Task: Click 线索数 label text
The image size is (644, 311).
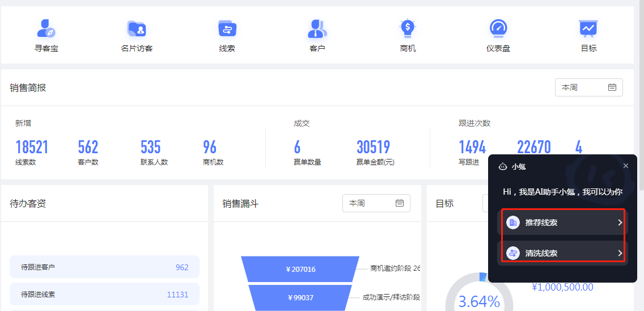Action: [26, 162]
